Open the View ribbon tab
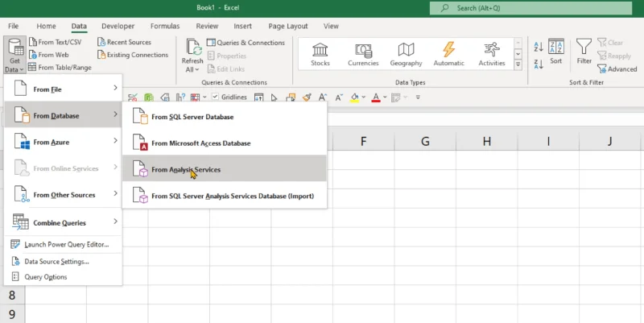The height and width of the screenshot is (323, 644). click(331, 26)
